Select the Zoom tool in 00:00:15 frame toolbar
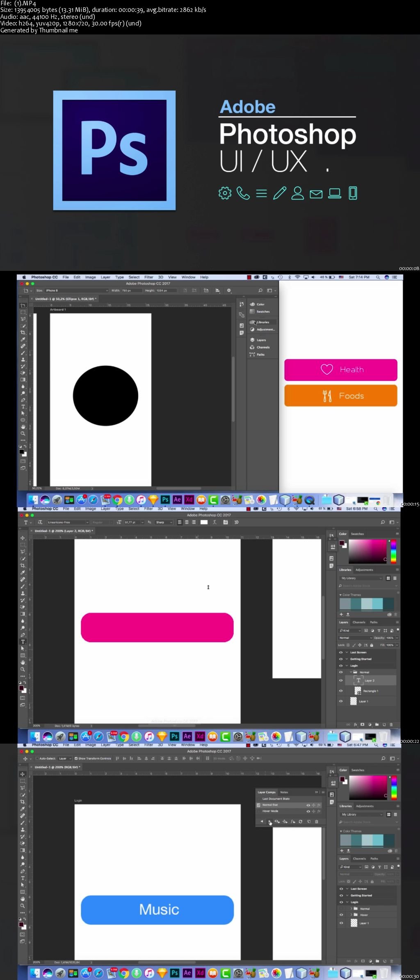 tap(23, 433)
